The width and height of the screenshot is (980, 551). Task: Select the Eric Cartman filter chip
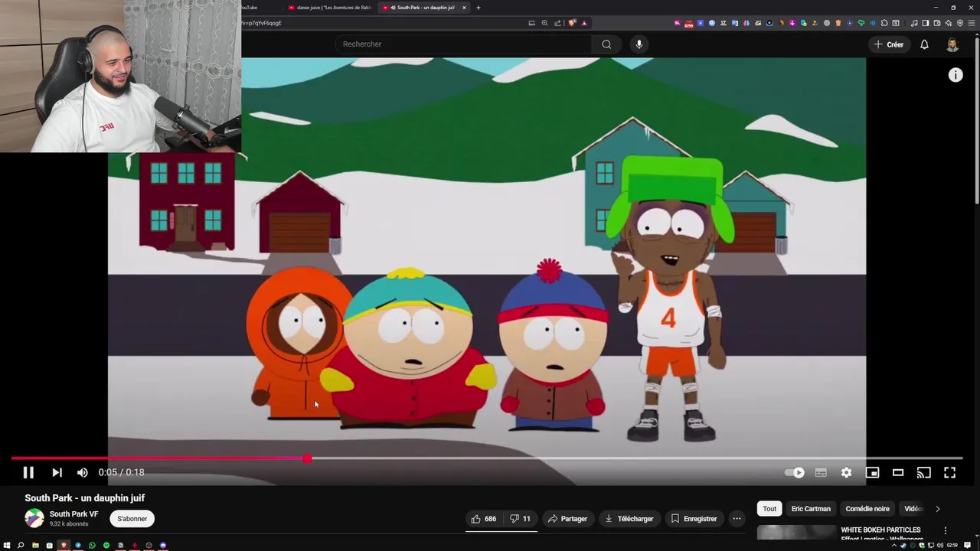811,509
